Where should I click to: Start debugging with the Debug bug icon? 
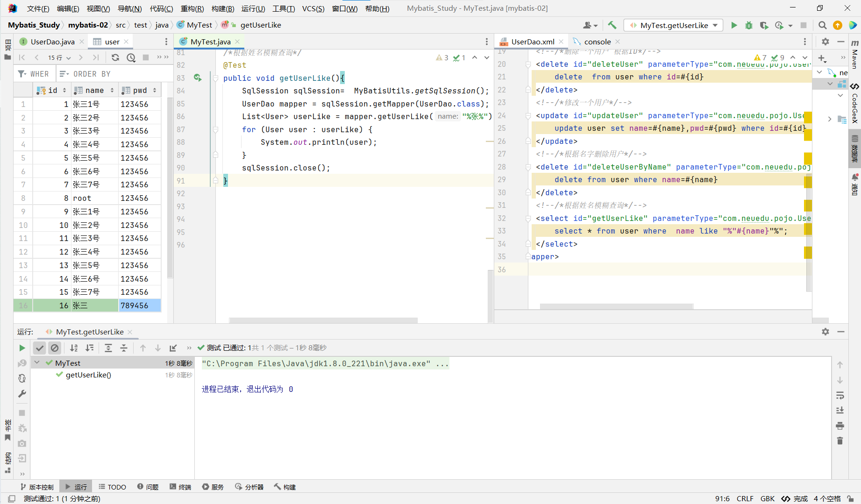point(749,25)
